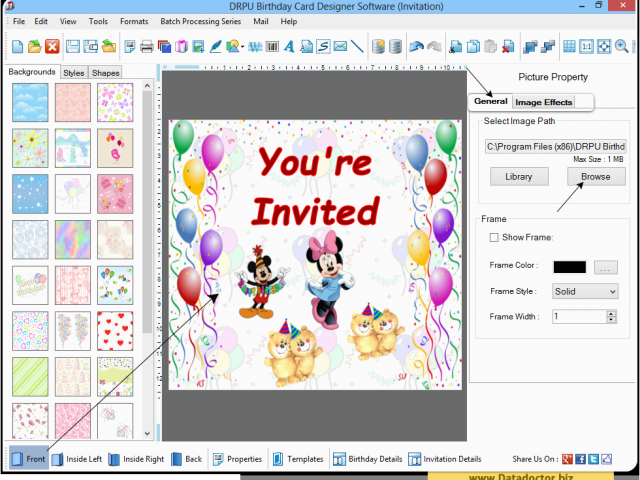Click the 1:1 actual size icon
The width and height of the screenshot is (640, 480).
pos(587,47)
